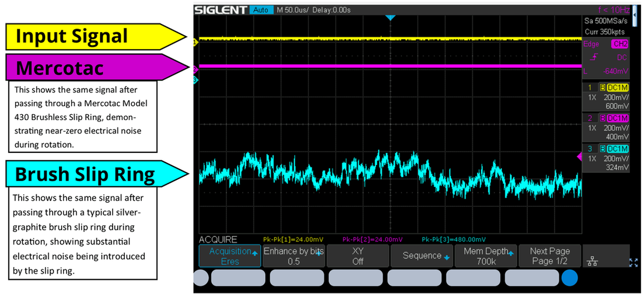Click the magenta trigger level arrow

(580, 157)
